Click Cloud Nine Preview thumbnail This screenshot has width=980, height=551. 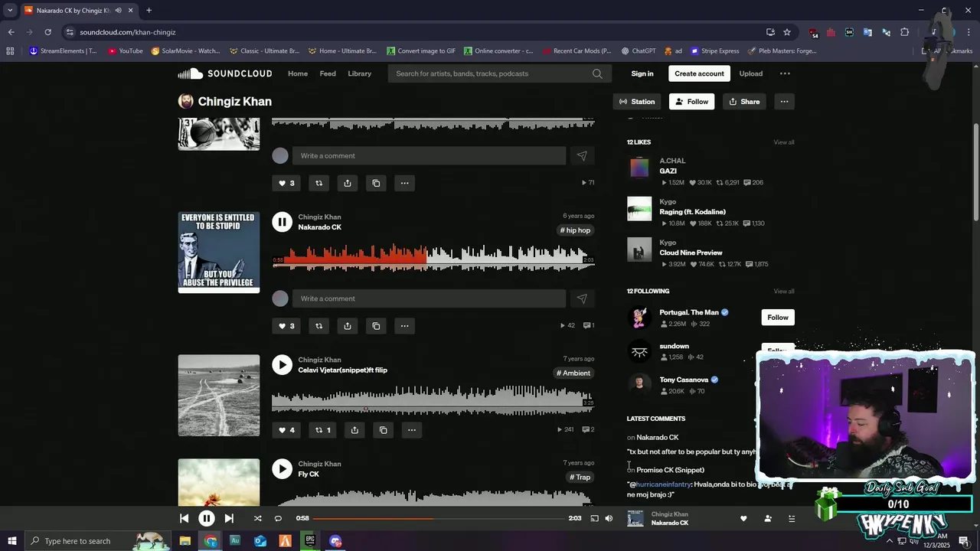click(639, 249)
